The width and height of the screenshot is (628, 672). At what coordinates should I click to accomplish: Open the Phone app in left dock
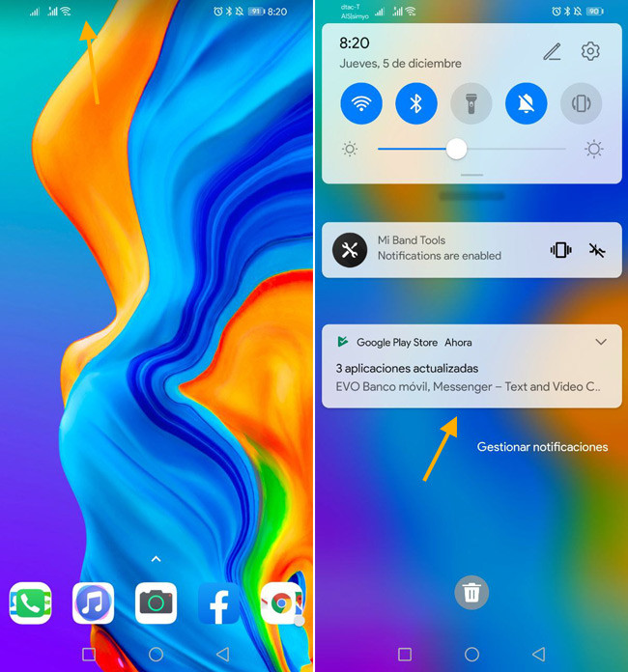(x=31, y=603)
